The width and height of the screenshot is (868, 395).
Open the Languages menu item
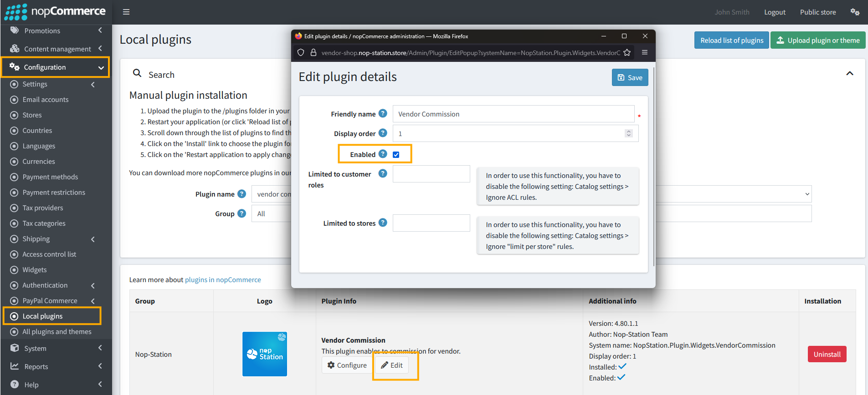click(39, 146)
